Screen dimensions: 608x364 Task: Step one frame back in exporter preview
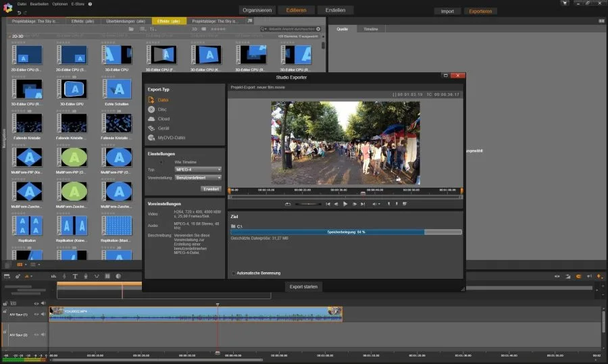(336, 204)
